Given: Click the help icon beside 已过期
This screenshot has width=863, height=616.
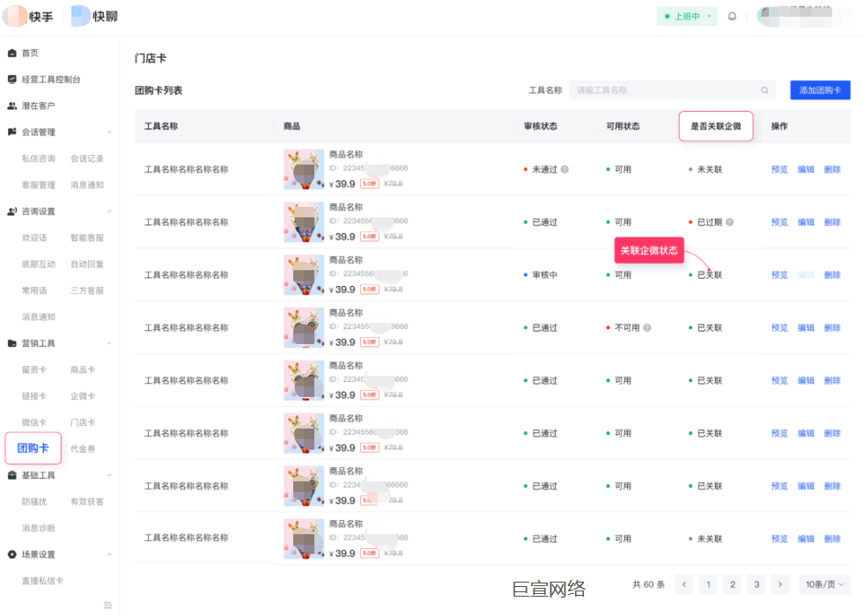Looking at the screenshot, I should pos(730,222).
